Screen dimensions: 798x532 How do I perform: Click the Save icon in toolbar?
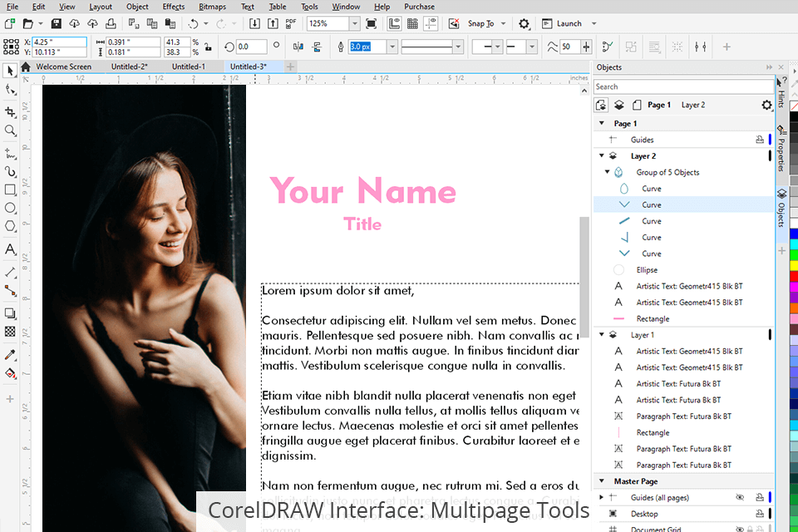57,24
